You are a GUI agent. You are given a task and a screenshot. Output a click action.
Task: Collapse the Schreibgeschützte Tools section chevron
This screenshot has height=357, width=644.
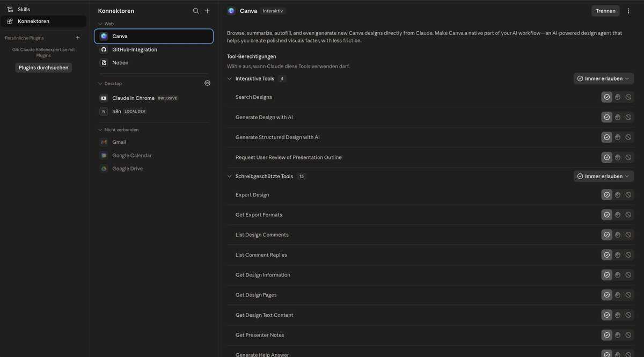[x=230, y=176]
